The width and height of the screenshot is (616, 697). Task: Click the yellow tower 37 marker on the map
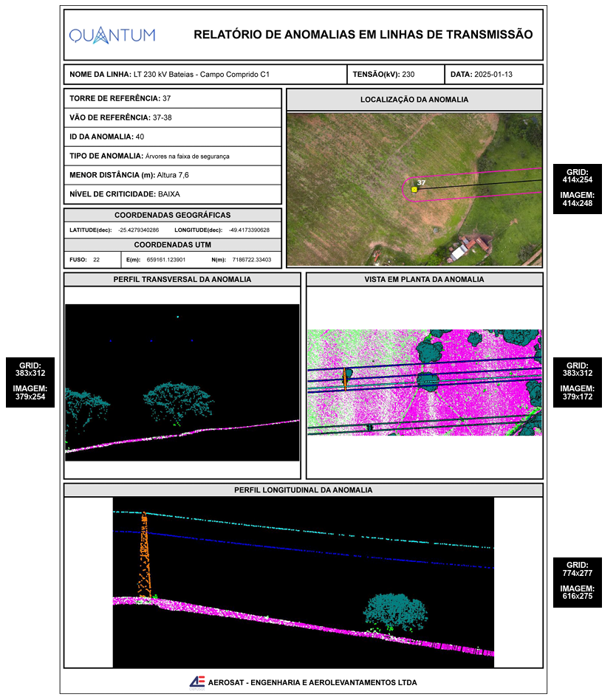point(414,189)
